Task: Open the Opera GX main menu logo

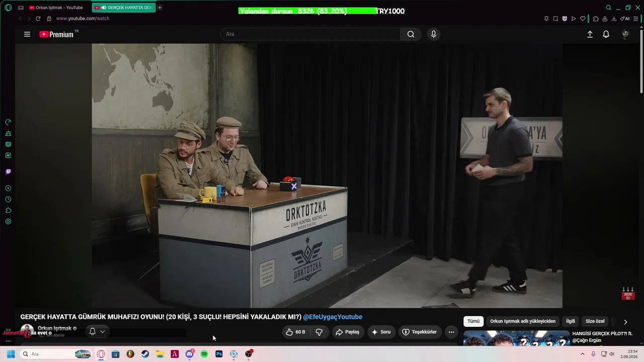Action: pos(8,8)
